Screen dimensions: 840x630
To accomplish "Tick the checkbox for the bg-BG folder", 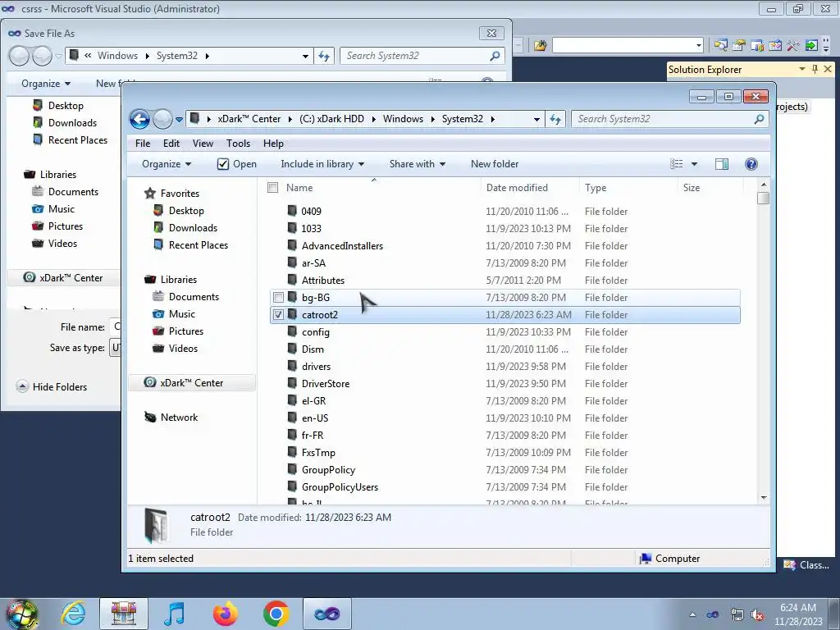I will tap(279, 297).
